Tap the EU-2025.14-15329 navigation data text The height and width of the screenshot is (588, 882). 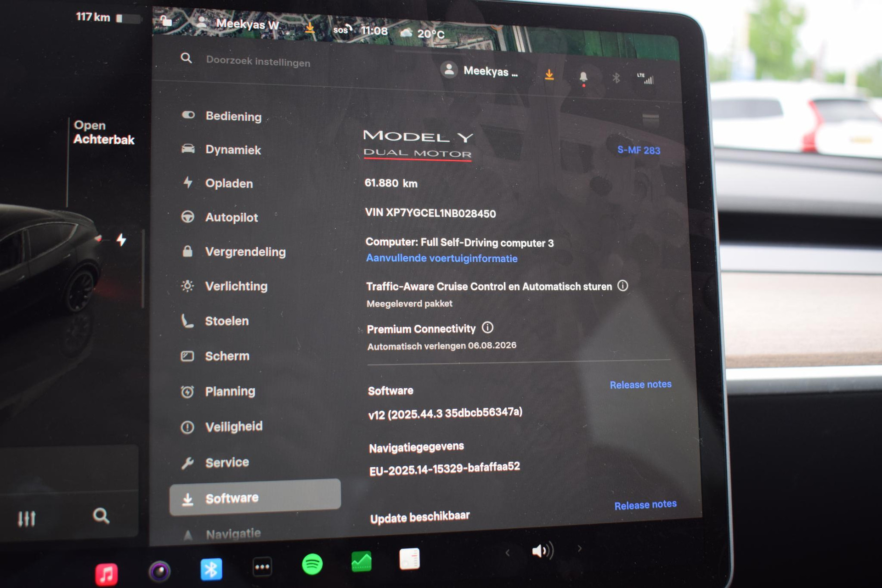[445, 469]
